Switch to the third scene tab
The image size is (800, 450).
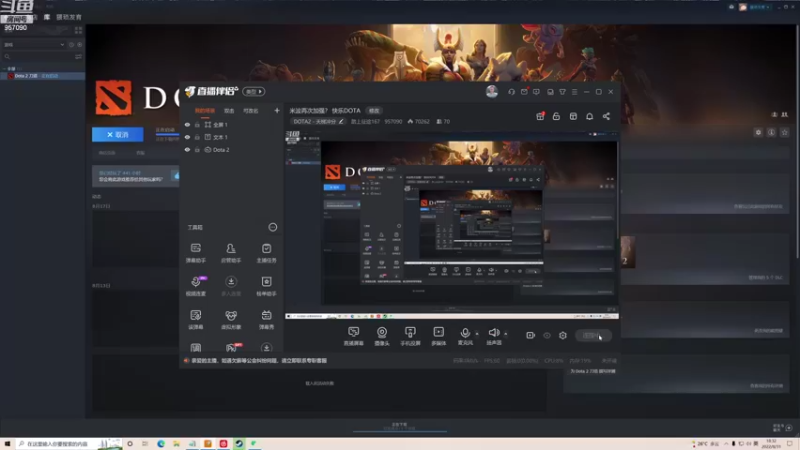(251, 111)
